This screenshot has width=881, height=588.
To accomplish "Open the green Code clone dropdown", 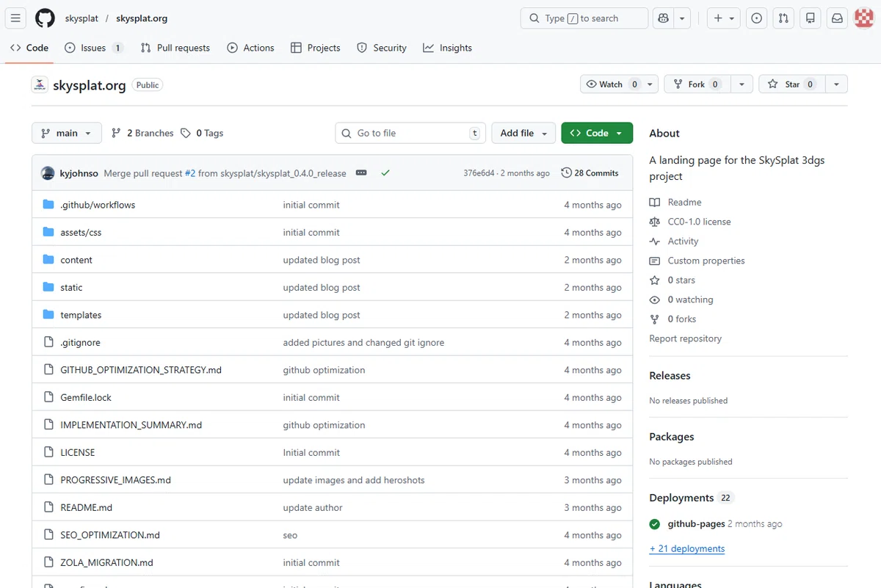I will pos(597,133).
